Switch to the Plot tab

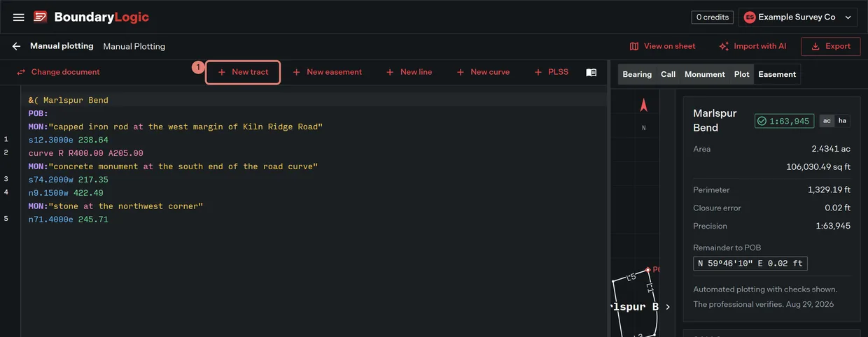tap(742, 74)
